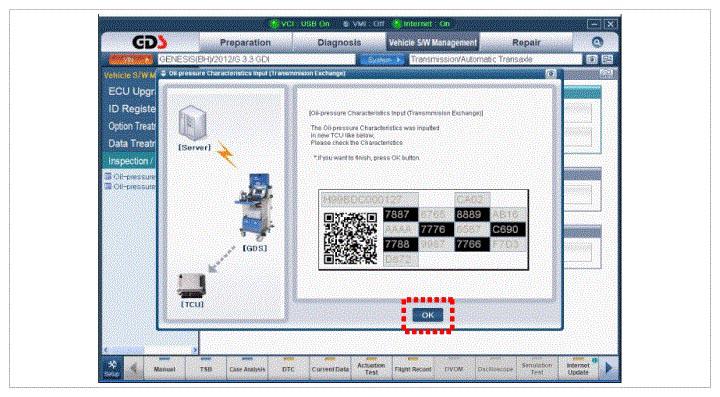This screenshot has width=720, height=397.
Task: Click the Transmission/Automatic Transaxle field
Action: 495,59
